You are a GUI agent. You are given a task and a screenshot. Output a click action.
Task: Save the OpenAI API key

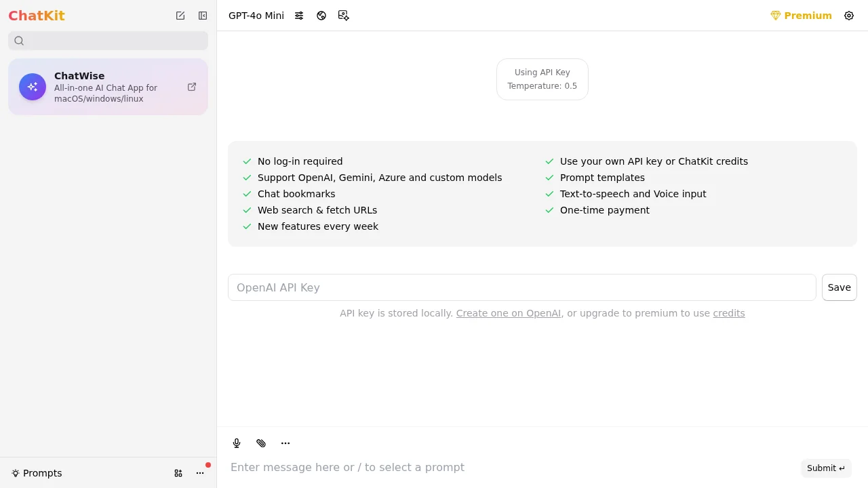point(839,287)
